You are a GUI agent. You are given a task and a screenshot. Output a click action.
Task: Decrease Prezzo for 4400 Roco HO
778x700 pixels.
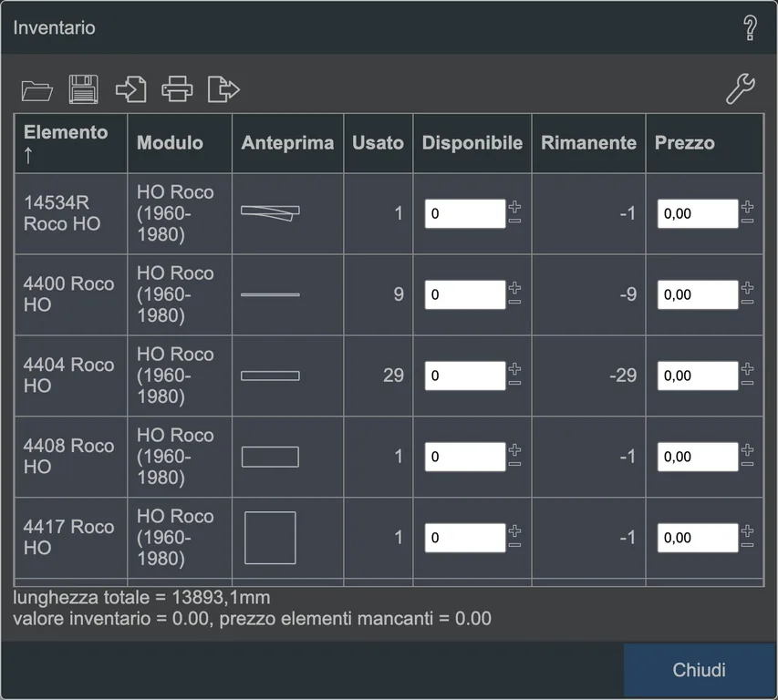tap(747, 302)
